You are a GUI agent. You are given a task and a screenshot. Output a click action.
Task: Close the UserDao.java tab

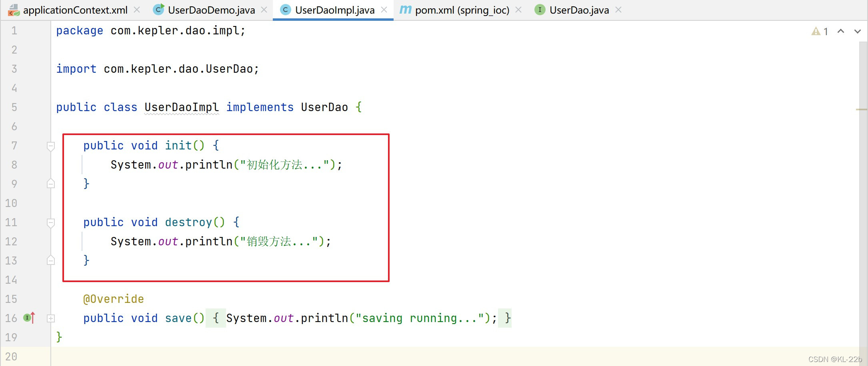(618, 10)
